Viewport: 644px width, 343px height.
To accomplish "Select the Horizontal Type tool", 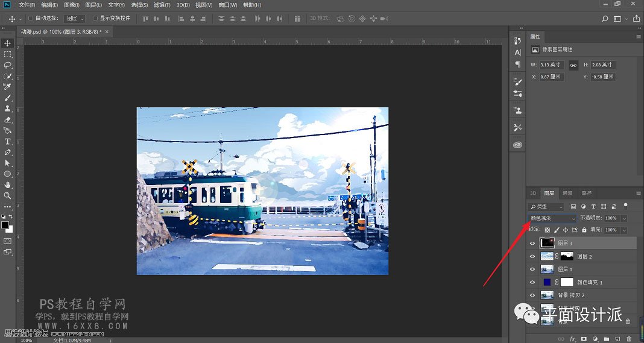I will (x=7, y=141).
